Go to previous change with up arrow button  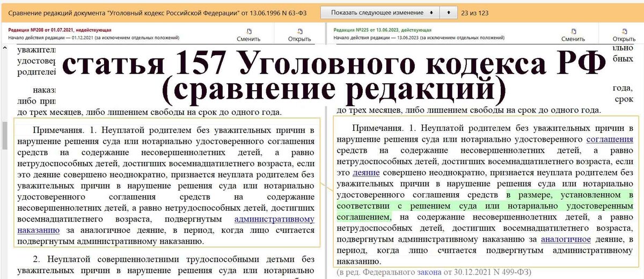[449, 12]
